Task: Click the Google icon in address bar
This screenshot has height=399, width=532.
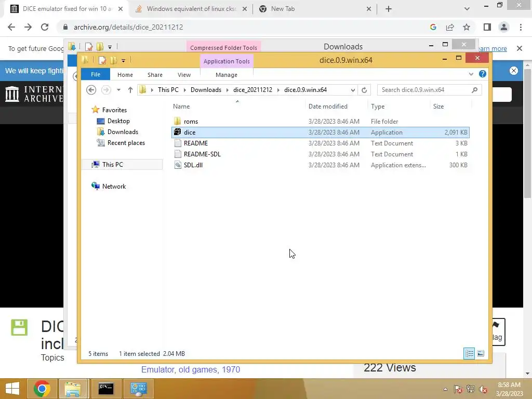Action: point(433,27)
